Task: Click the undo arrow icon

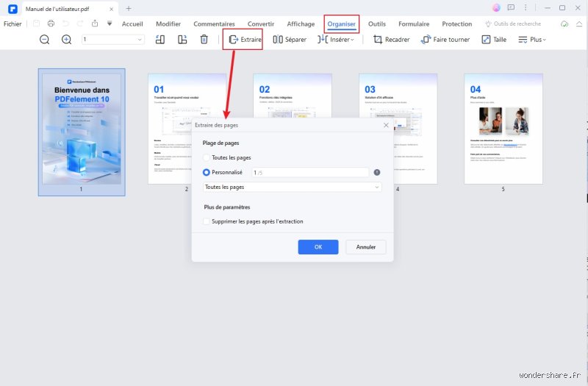Action: coord(65,24)
